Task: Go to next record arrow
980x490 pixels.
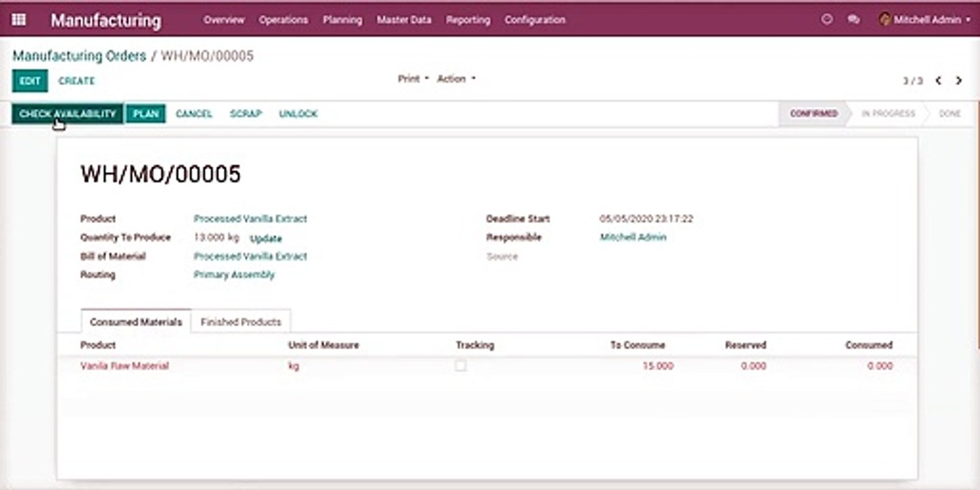Action: tap(958, 80)
